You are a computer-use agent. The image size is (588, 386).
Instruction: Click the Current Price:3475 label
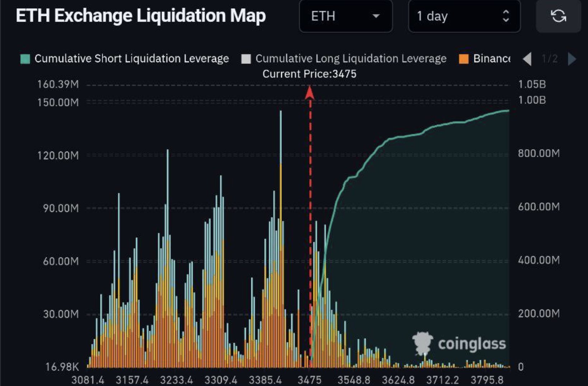click(x=311, y=74)
